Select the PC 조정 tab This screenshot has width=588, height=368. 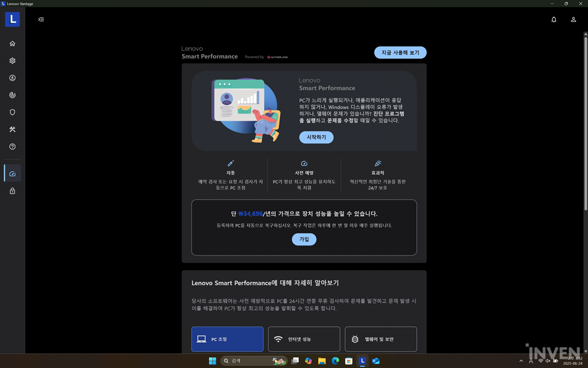[x=227, y=339]
